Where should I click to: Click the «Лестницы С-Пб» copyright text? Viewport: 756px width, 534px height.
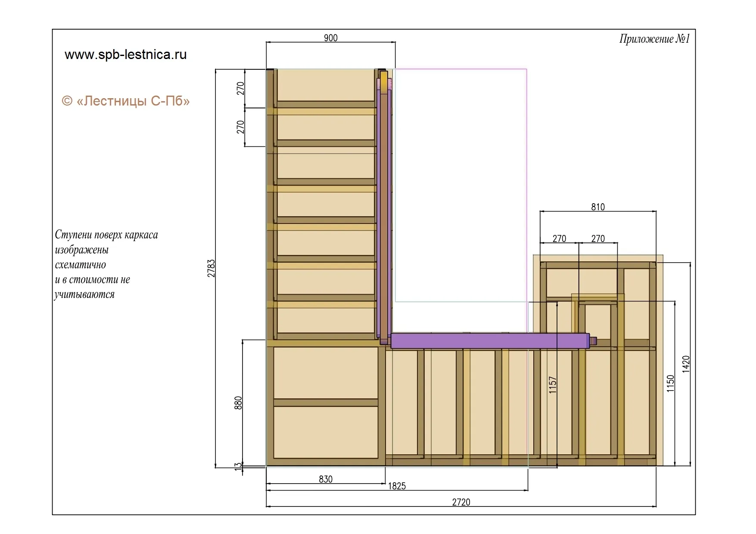coord(126,101)
